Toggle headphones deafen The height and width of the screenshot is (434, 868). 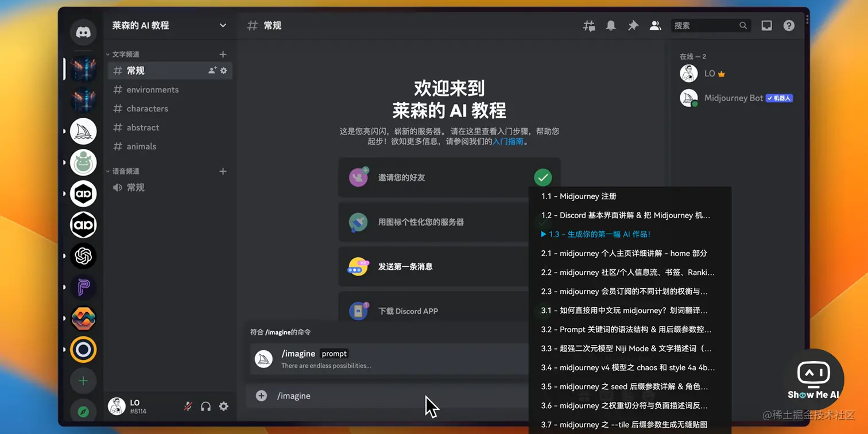pos(206,406)
